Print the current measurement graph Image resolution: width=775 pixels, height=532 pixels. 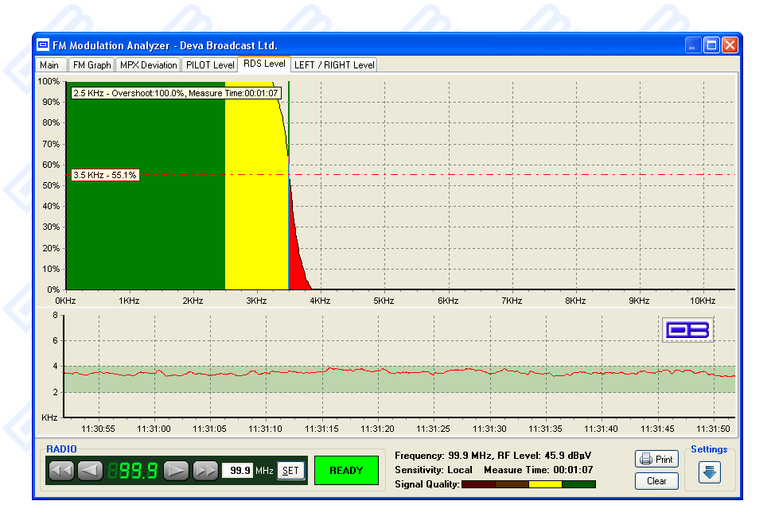click(656, 460)
